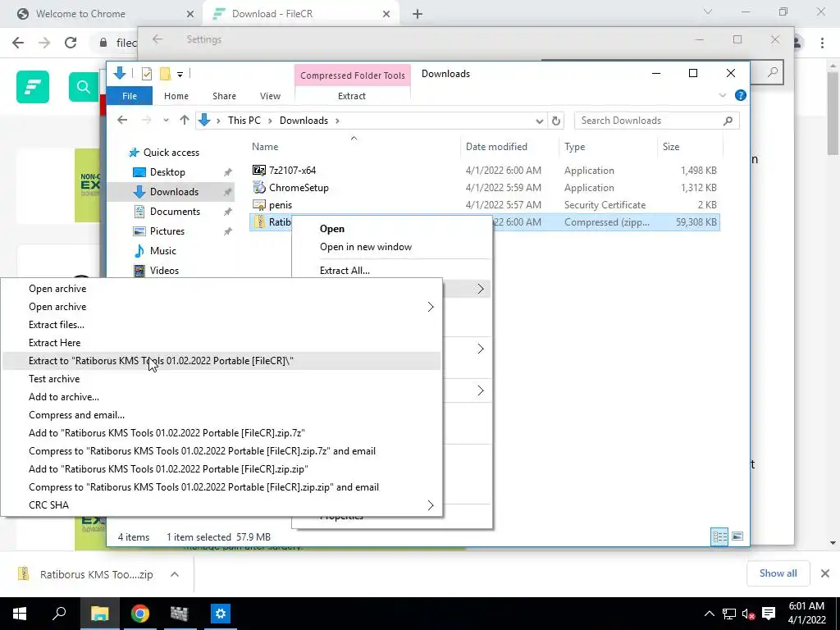Switch to details view icon
Image resolution: width=840 pixels, height=630 pixels.
(719, 536)
